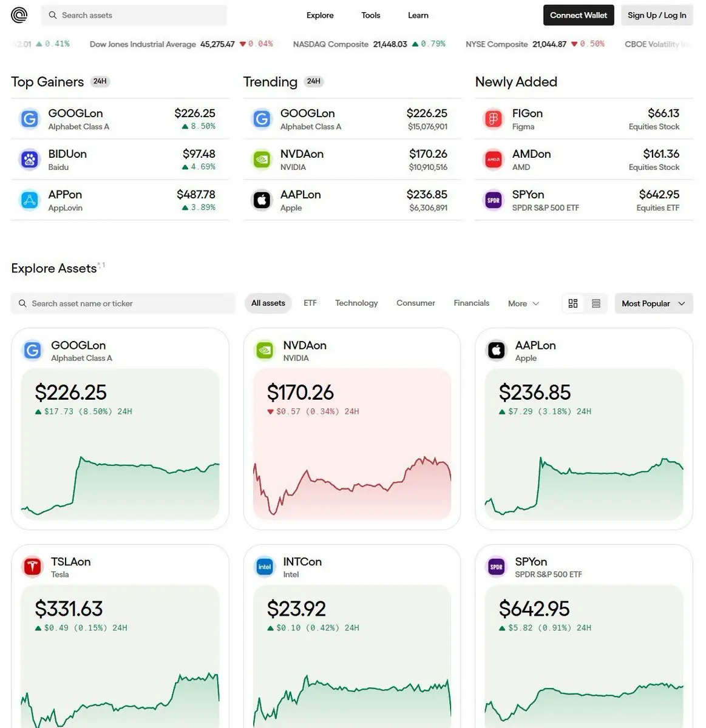706x728 pixels.
Task: Click the NVIDIA icon in Trending list
Action: pyautogui.click(x=262, y=160)
